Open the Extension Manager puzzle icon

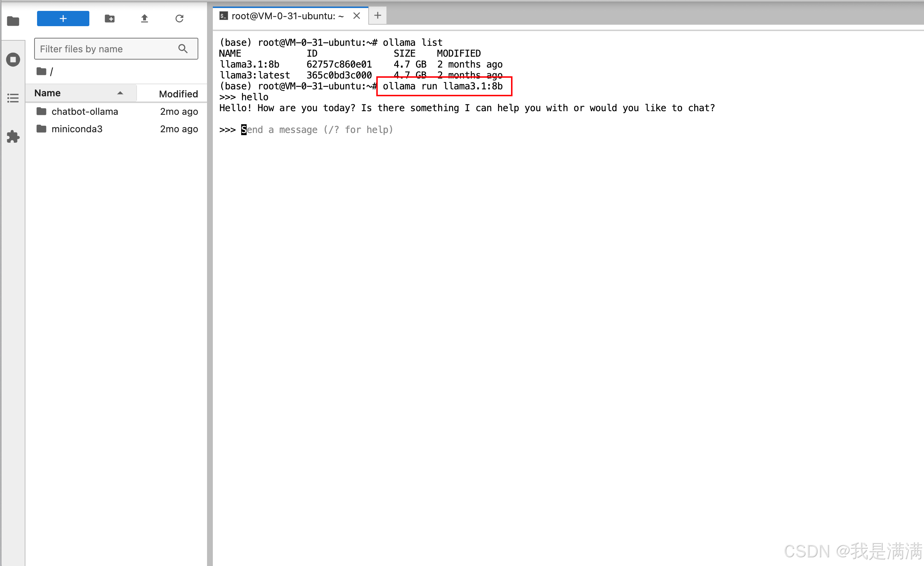[13, 137]
